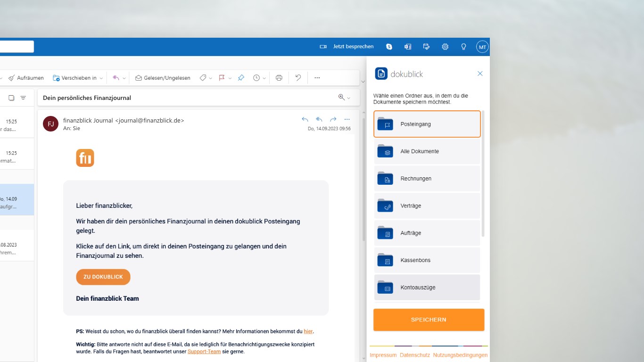Reply all in the message header
Image resolution: width=644 pixels, height=362 pixels.
[x=319, y=119]
